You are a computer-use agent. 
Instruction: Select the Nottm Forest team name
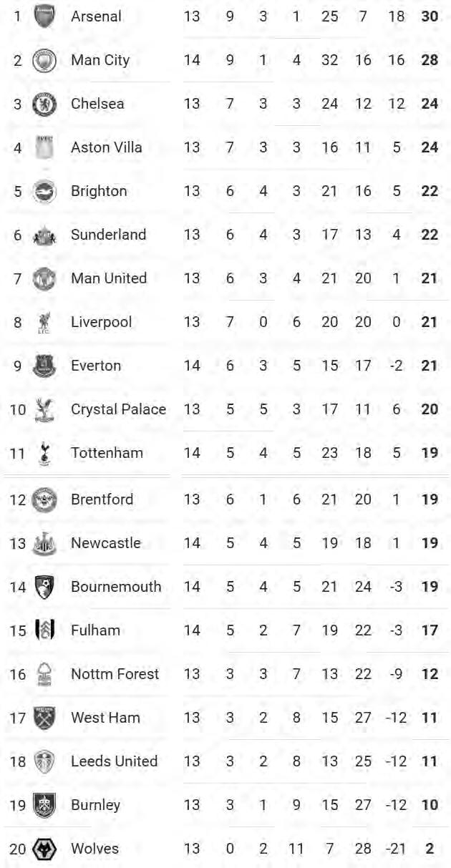coord(115,674)
